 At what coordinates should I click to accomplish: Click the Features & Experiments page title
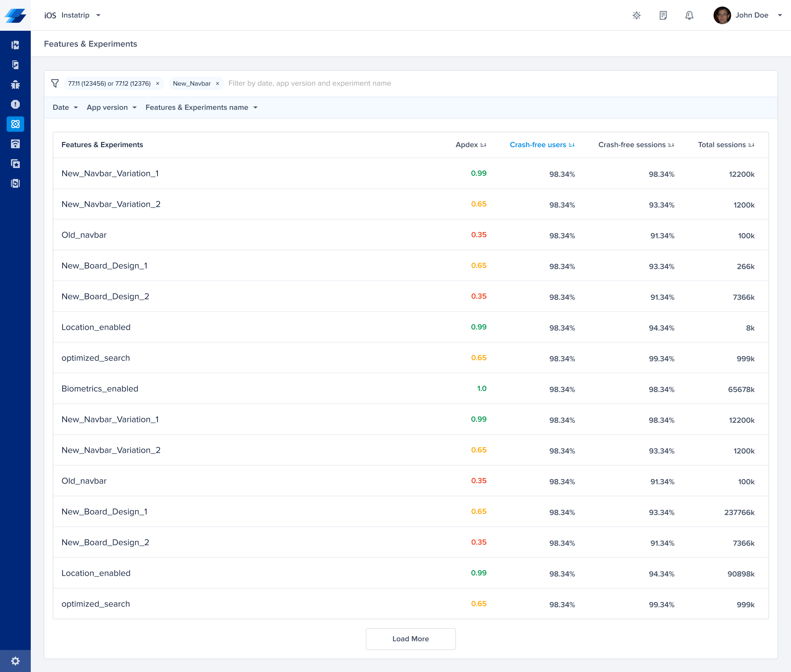(90, 44)
